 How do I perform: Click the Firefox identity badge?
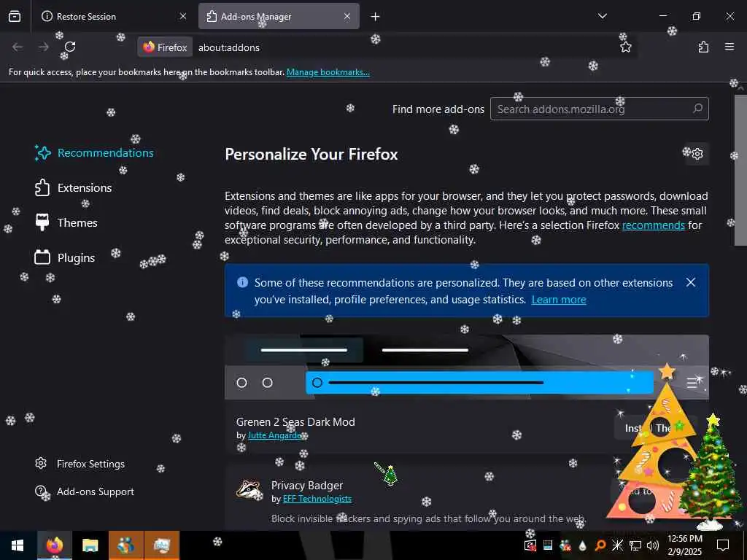pyautogui.click(x=166, y=47)
